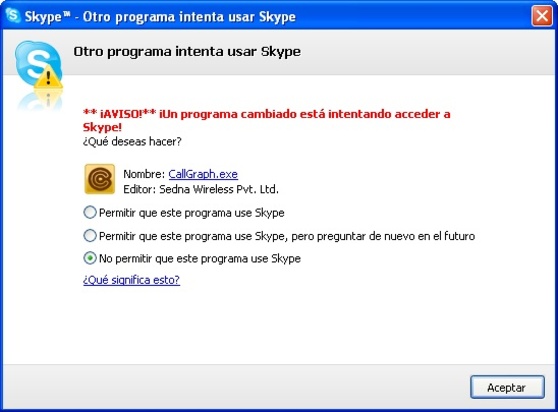Click the CallGraph application icon
This screenshot has height=412, width=558.
pyautogui.click(x=100, y=179)
